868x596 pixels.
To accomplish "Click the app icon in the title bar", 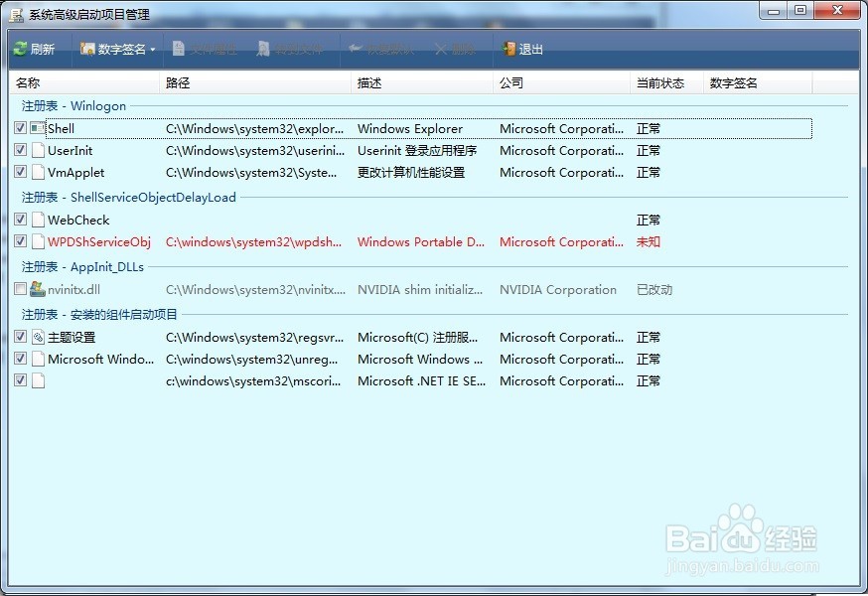I will coord(17,14).
